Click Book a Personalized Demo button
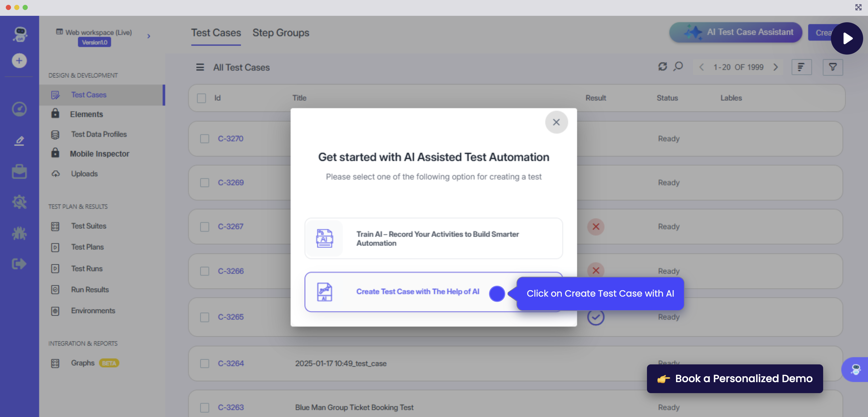This screenshot has height=417, width=868. 734,378
